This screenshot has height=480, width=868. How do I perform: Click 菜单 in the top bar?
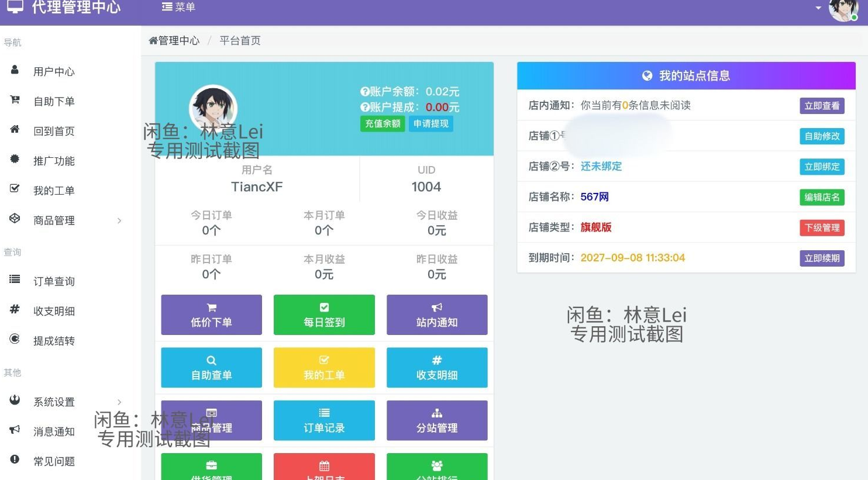178,6
